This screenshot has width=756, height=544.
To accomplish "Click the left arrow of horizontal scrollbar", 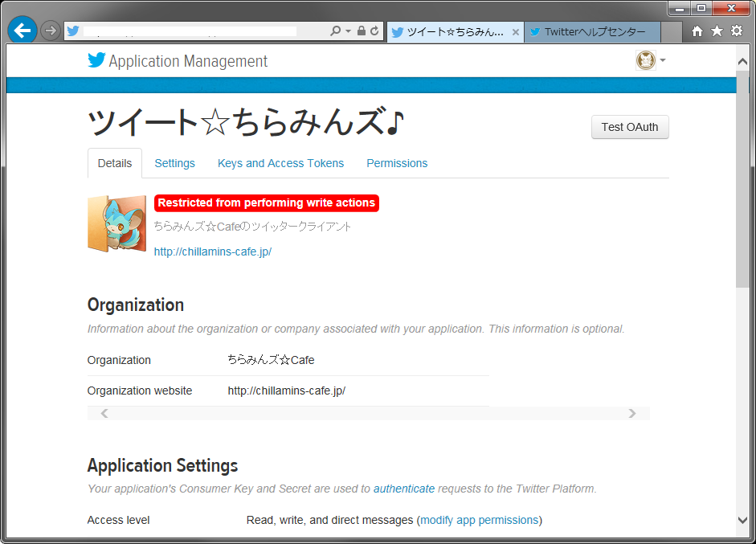I will click(104, 413).
